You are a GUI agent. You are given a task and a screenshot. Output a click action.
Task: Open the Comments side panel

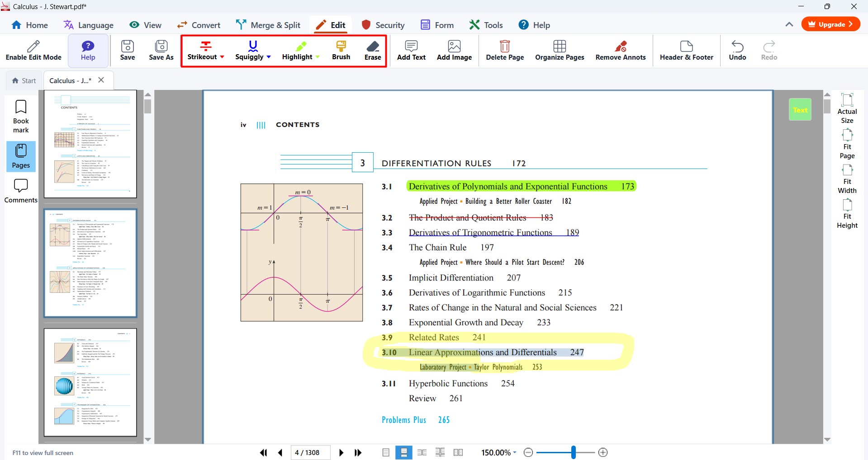[x=21, y=191]
